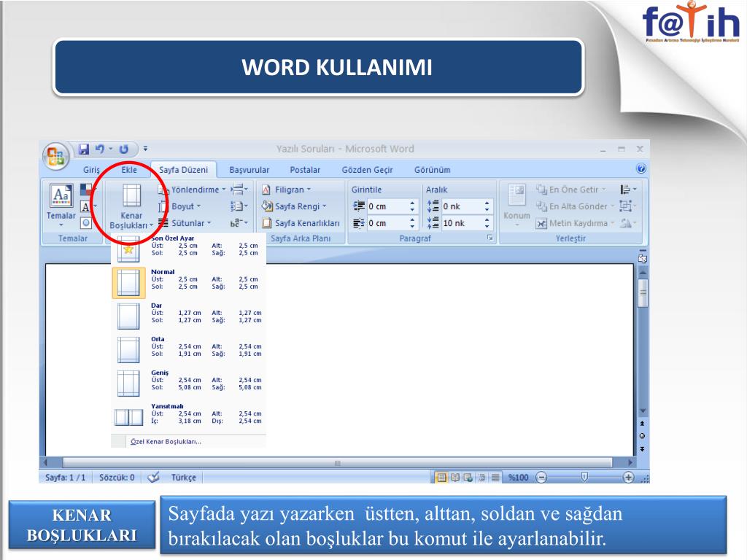Click En Alta Gönder button
Viewport: 747px width, 560px height.
pos(576,206)
